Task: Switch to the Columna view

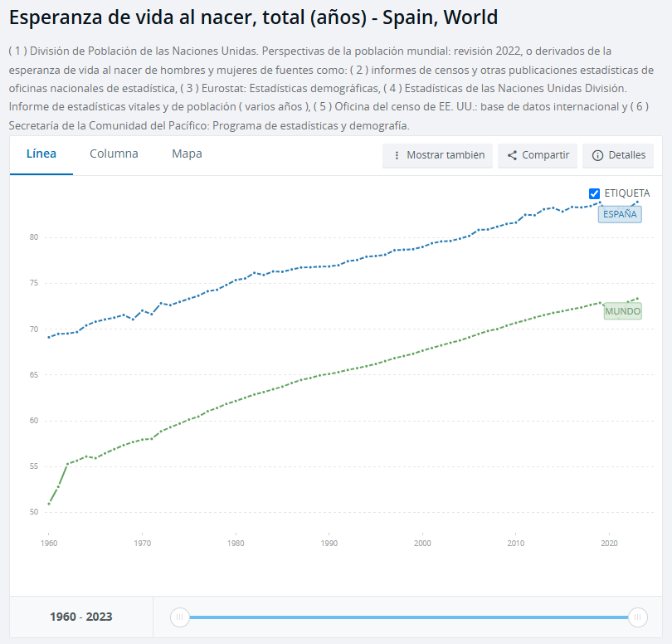Action: point(114,154)
